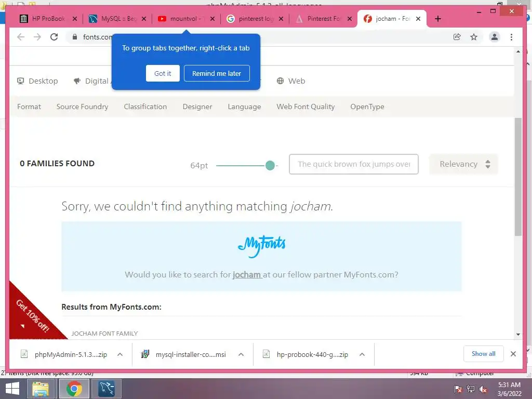This screenshot has height=399, width=532.
Task: Open Chrome profile menu
Action: [x=495, y=37]
